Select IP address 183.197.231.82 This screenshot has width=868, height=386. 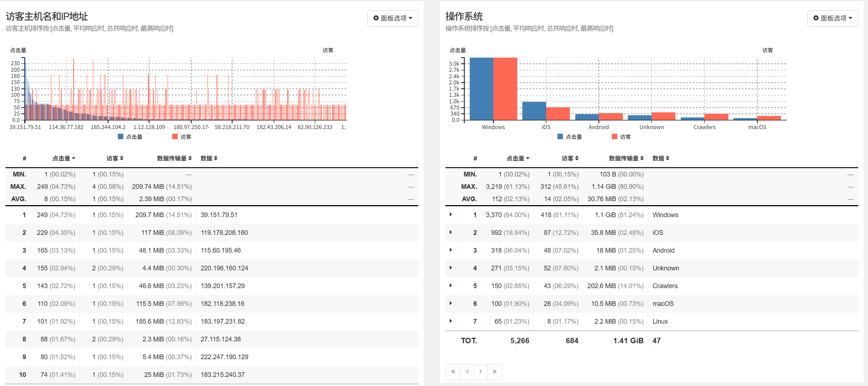click(223, 321)
